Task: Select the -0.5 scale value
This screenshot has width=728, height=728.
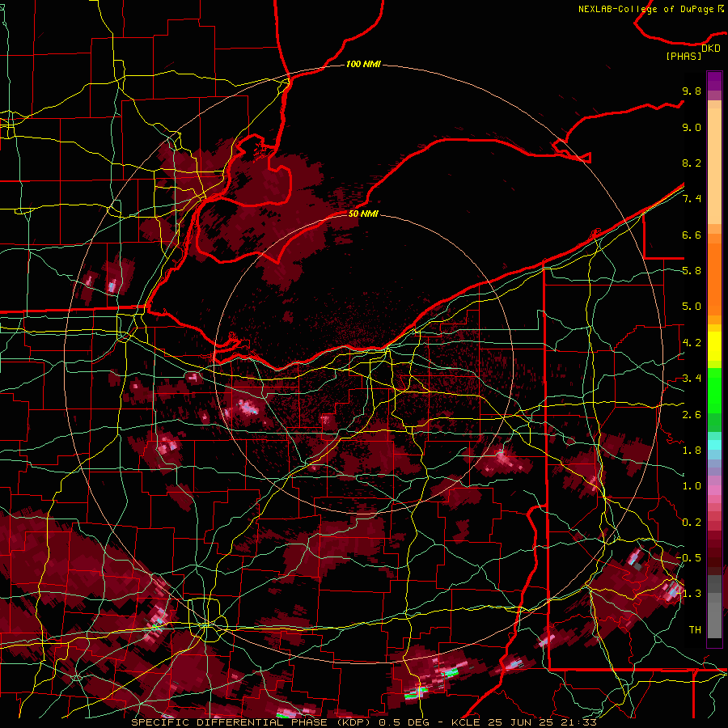Action: click(688, 558)
